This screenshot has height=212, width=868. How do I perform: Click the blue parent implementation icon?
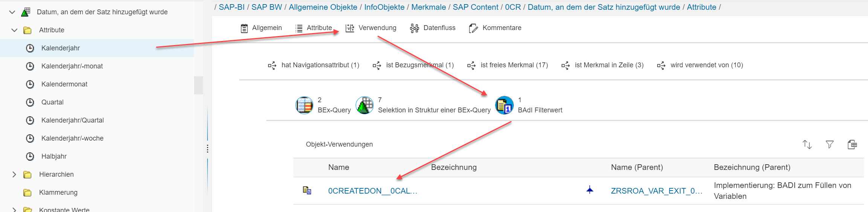(x=590, y=190)
